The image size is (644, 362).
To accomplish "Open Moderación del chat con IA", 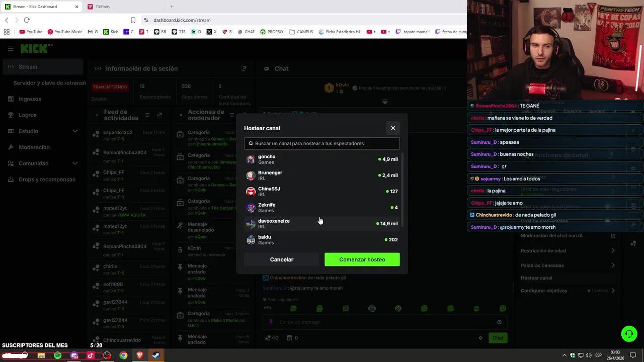I will coord(568,236).
